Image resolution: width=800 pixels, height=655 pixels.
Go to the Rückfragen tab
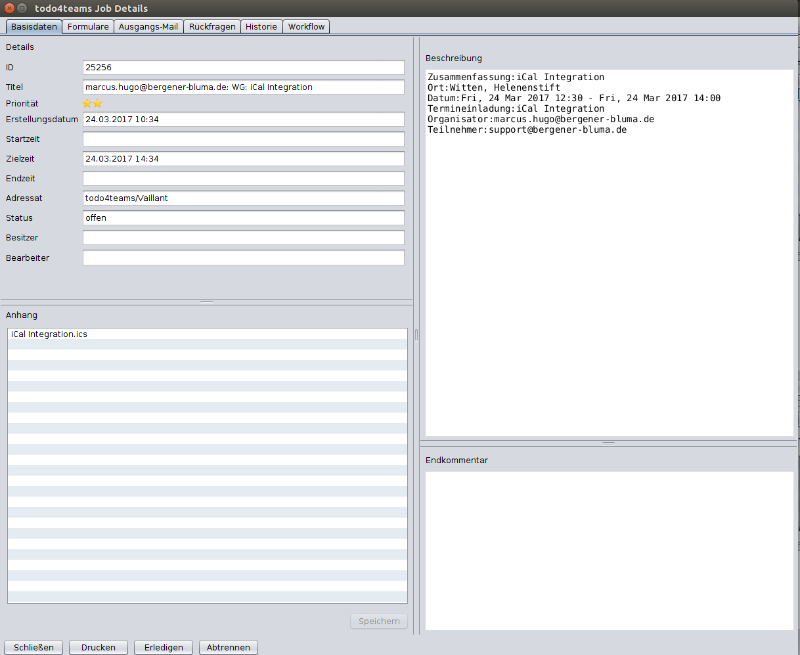pyautogui.click(x=212, y=27)
